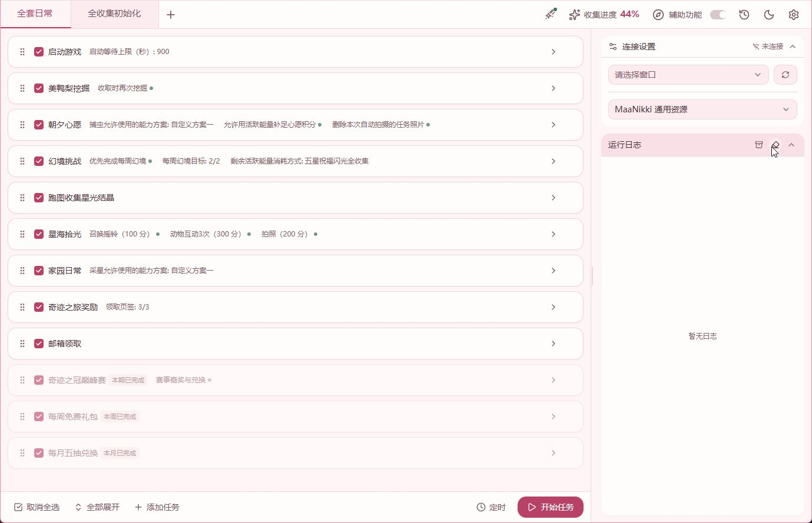Click the 本月已完成 tag
This screenshot has height=523, width=812.
[120, 453]
